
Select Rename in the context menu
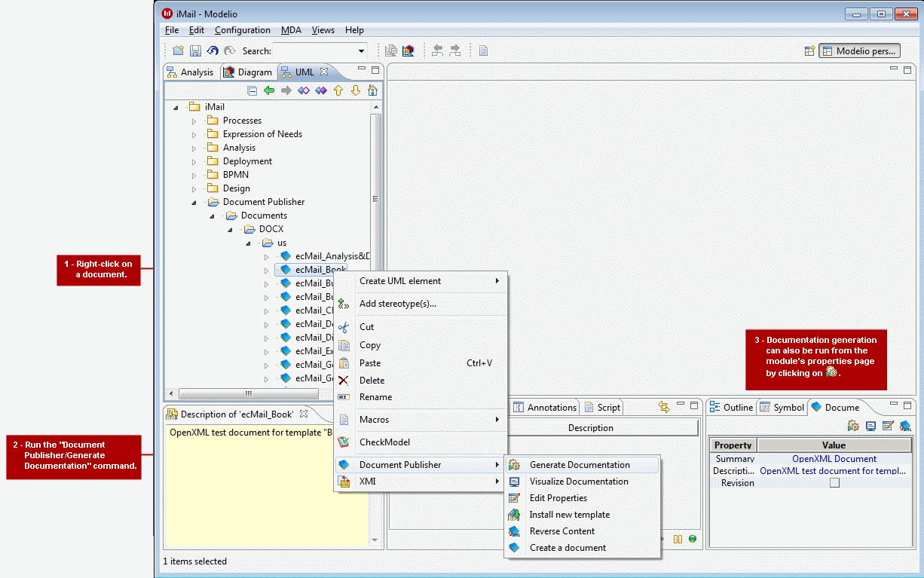tap(420, 397)
